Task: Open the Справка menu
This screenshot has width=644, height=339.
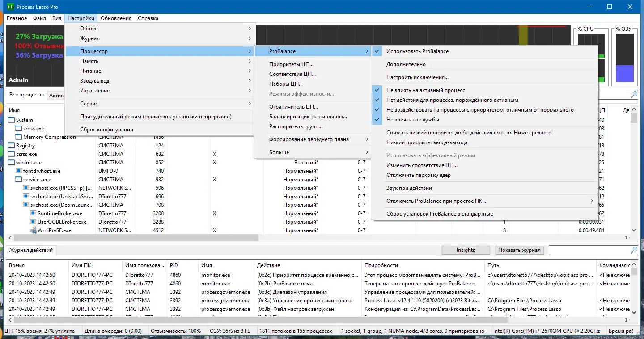Action: point(148,18)
